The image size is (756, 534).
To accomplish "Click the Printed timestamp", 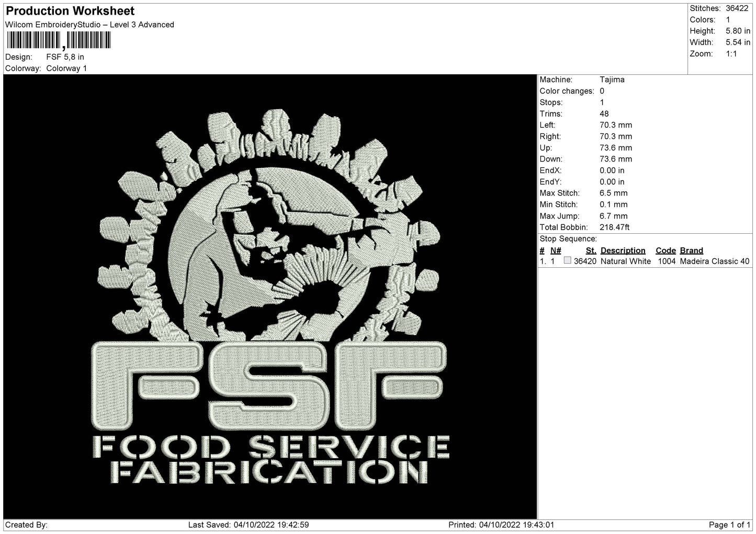I will [x=501, y=525].
